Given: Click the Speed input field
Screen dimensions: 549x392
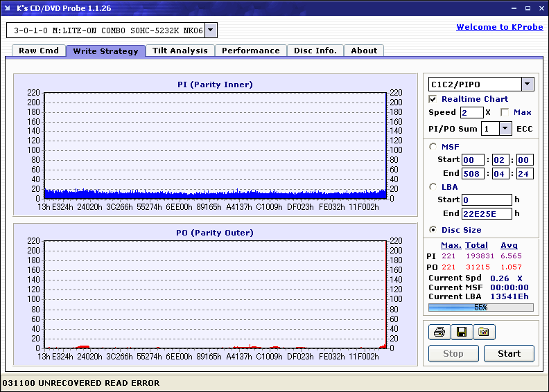Looking at the screenshot, I should point(471,112).
